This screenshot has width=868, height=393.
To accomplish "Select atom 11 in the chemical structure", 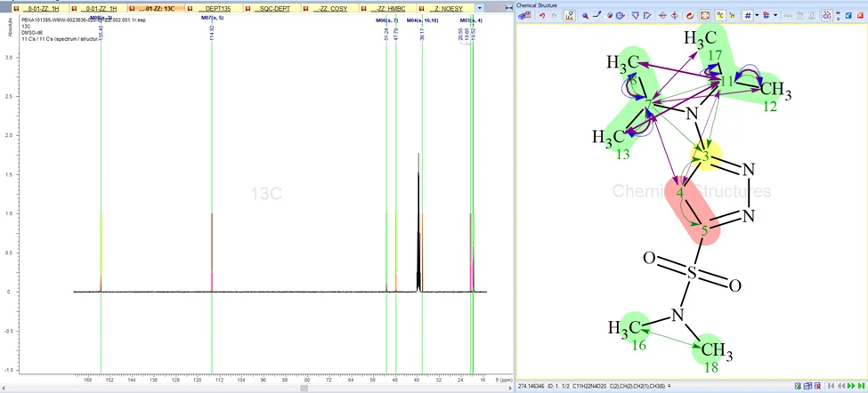I will pos(726,82).
